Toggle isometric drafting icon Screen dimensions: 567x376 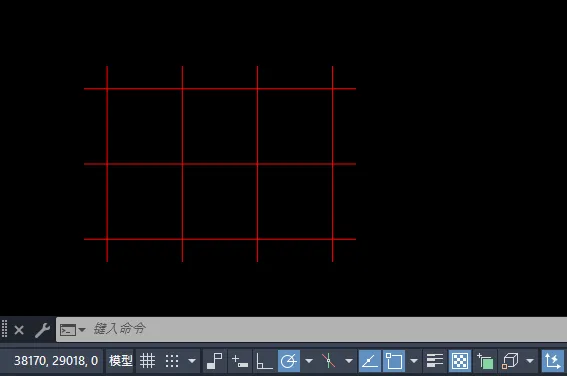pos(329,361)
